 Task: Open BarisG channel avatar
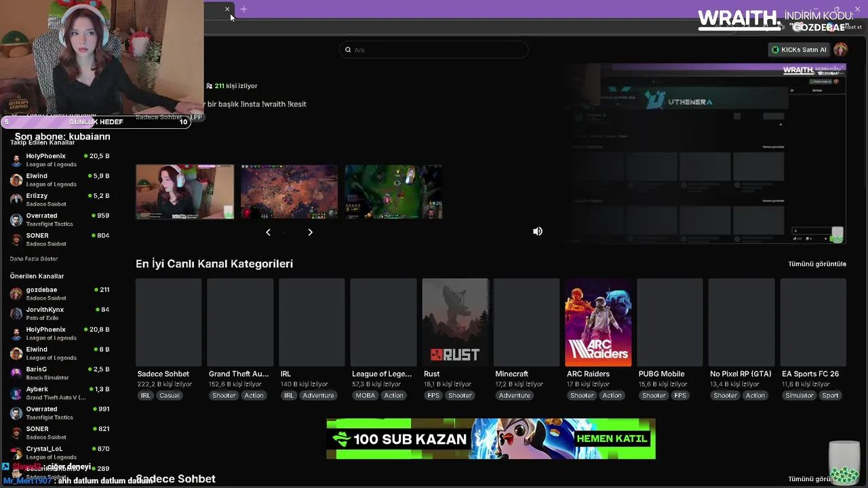(x=16, y=373)
